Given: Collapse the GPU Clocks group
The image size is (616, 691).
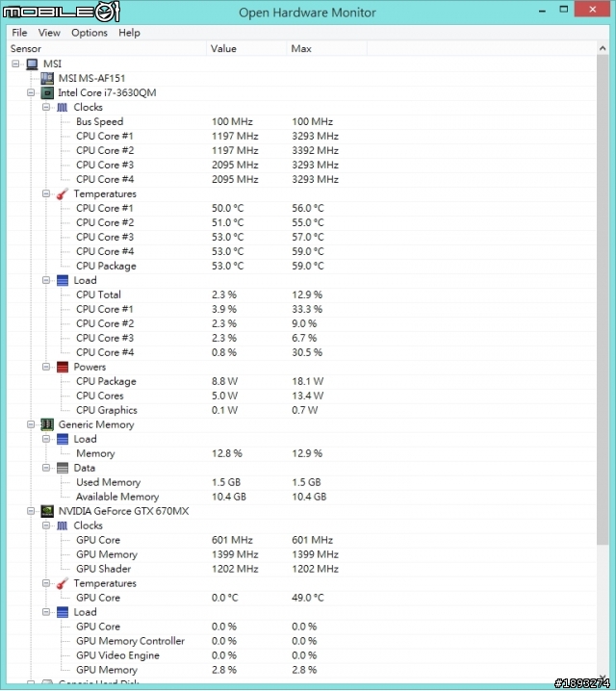Looking at the screenshot, I should click(x=46, y=525).
